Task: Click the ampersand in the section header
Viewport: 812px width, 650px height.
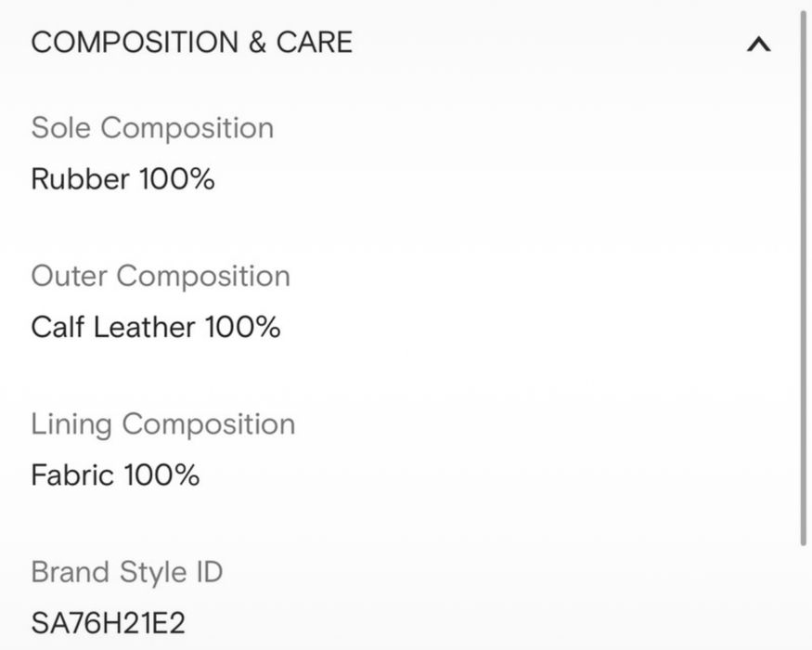Action: pos(257,43)
